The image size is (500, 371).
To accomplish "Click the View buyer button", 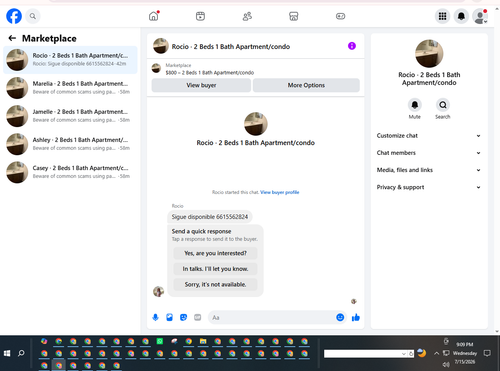I will pos(201,85).
